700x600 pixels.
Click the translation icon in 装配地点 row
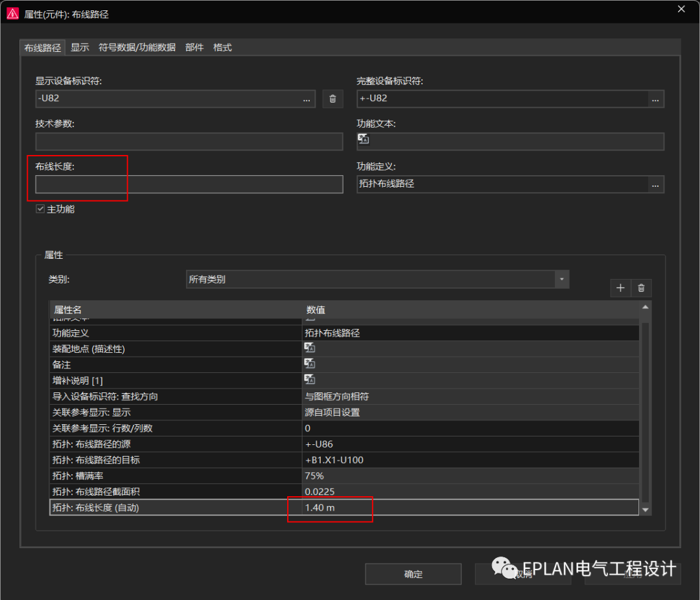pyautogui.click(x=309, y=348)
